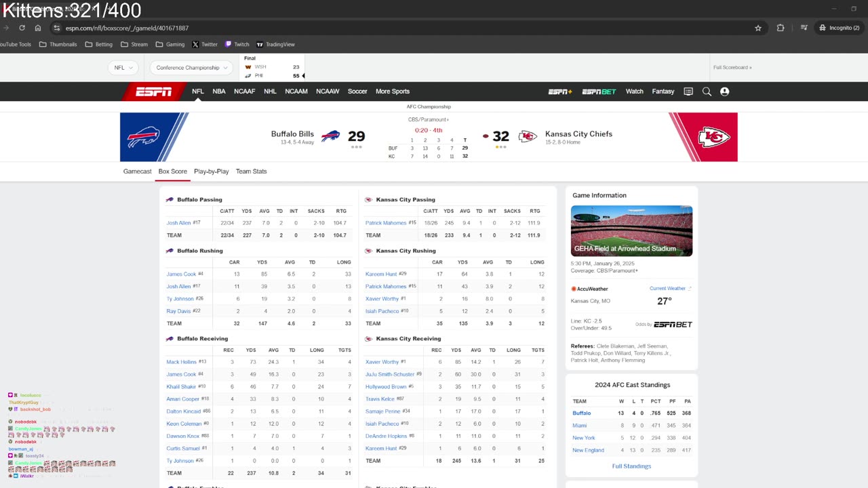Open the NCAAW nav menu

click(x=328, y=91)
